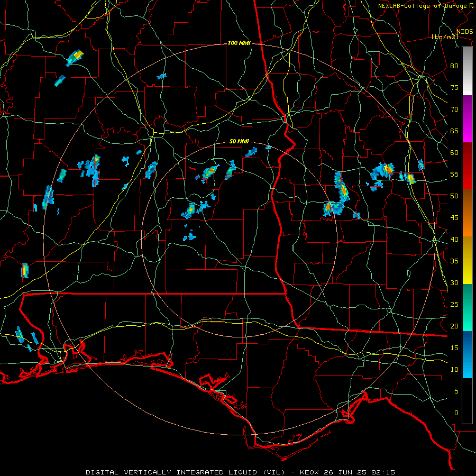
Task: Click the 20 value on the color scale
Action: (x=454, y=326)
